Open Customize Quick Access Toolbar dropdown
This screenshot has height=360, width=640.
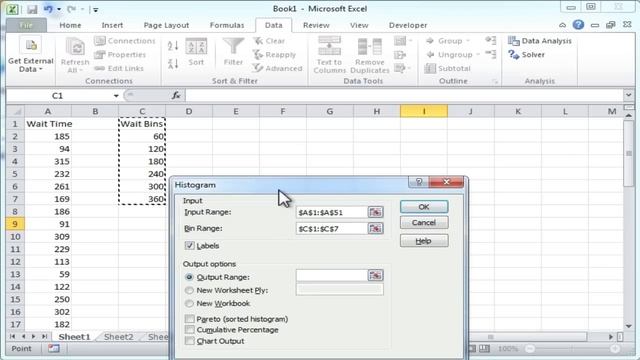tap(96, 9)
